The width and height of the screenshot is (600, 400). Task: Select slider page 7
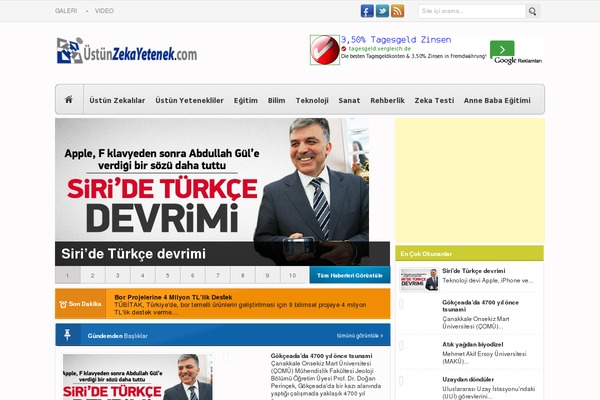tap(218, 275)
